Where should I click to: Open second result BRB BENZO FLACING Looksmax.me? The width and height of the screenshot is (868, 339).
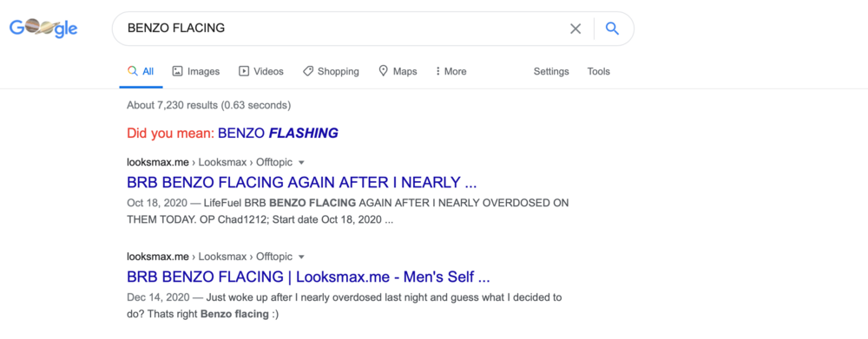(308, 276)
